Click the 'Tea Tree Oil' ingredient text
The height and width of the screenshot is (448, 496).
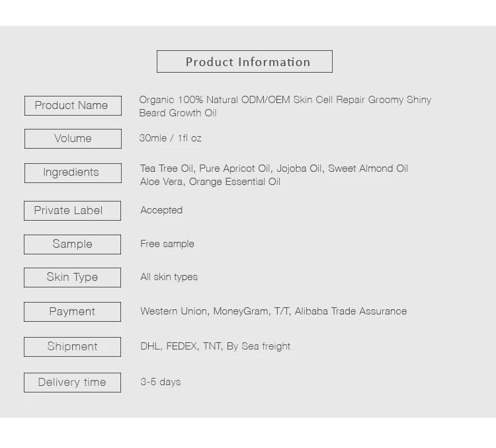tap(166, 168)
